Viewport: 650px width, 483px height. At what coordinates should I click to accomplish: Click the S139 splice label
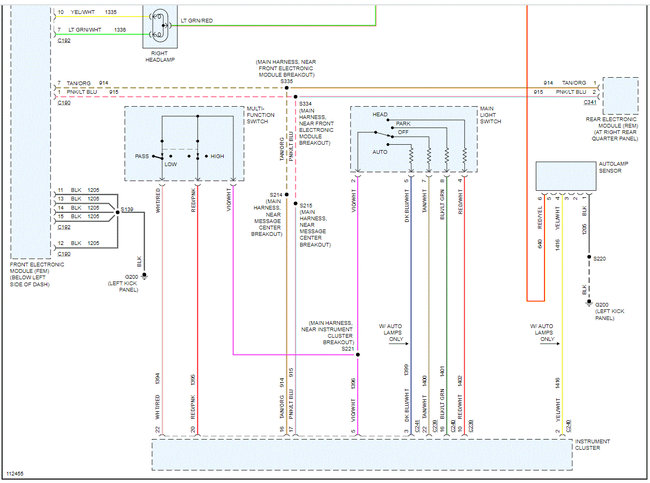[x=127, y=209]
